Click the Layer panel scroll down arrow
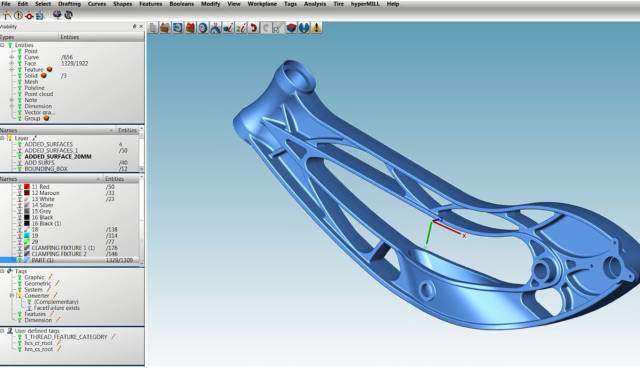This screenshot has width=640, height=368. 142,168
